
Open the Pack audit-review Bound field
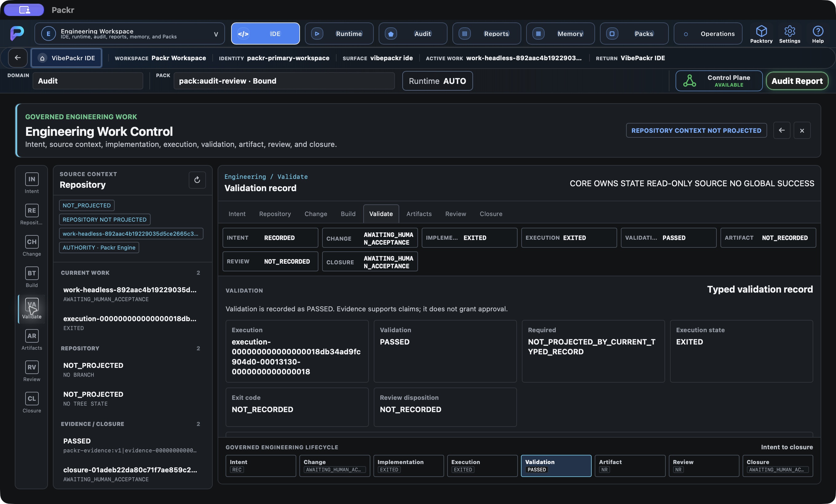point(284,81)
